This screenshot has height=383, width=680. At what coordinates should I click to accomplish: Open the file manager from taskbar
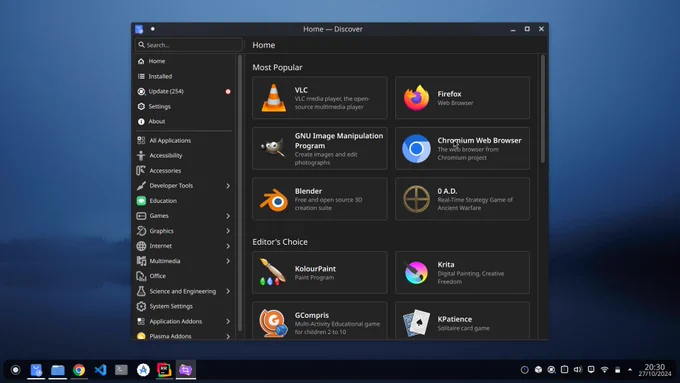[x=58, y=370]
